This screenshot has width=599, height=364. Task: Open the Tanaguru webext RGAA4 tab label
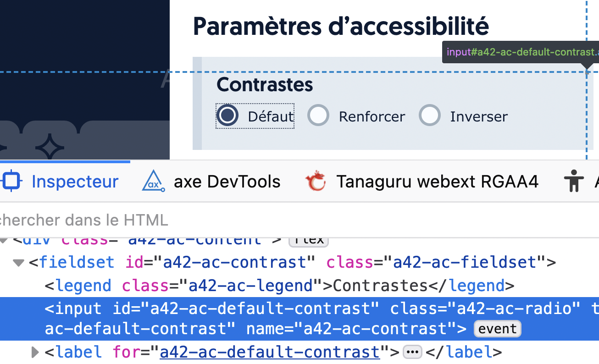pyautogui.click(x=437, y=182)
